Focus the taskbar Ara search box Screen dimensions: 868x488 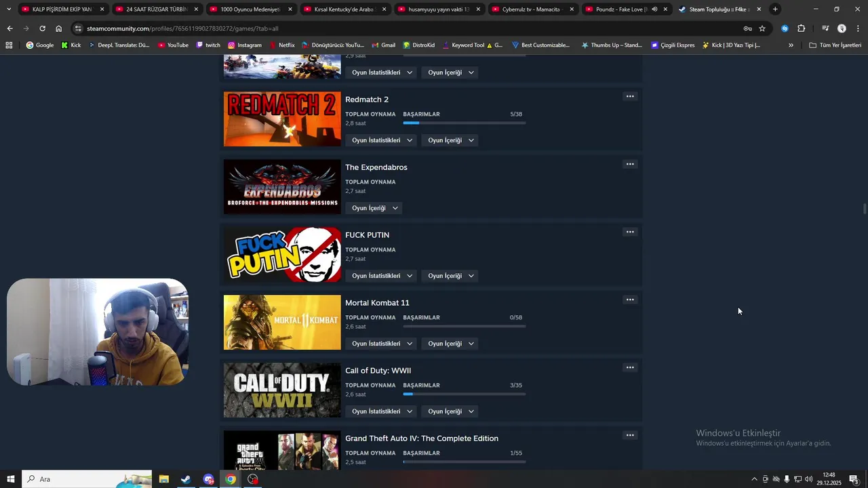click(x=87, y=479)
